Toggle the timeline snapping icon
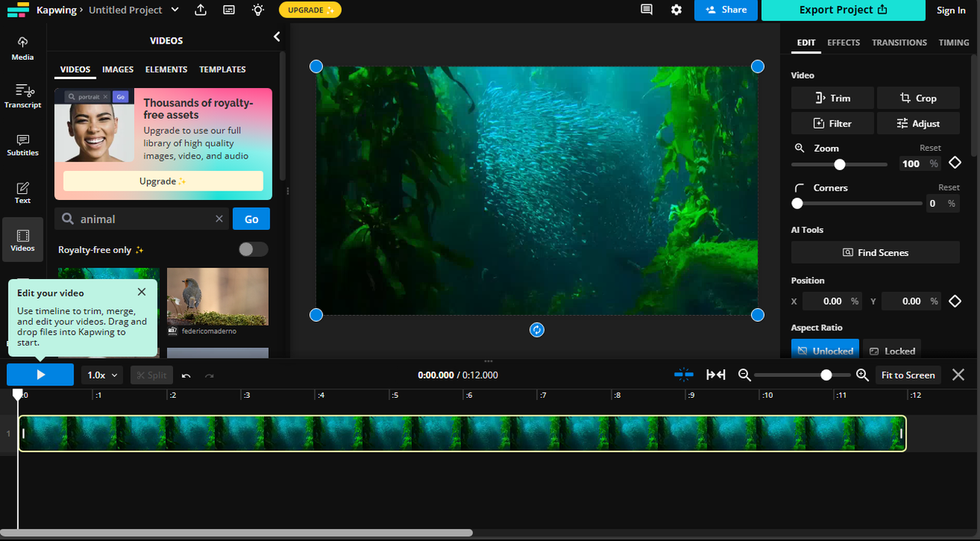The image size is (980, 541). 684,375
